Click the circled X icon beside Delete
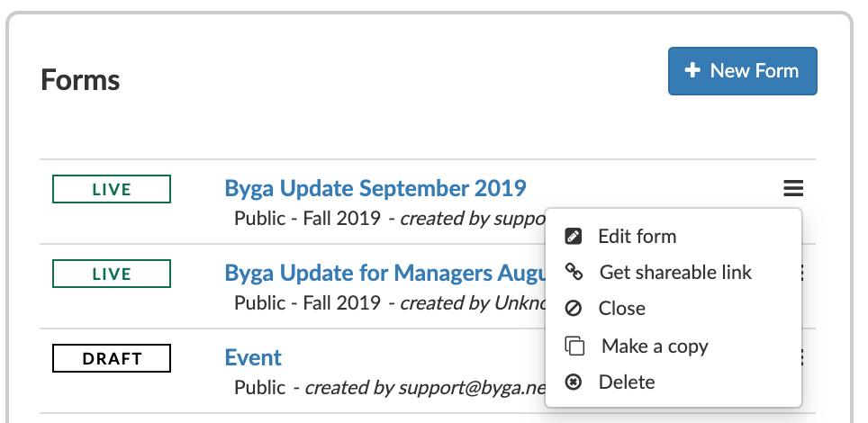Viewport: 868px width, 423px height. point(573,382)
